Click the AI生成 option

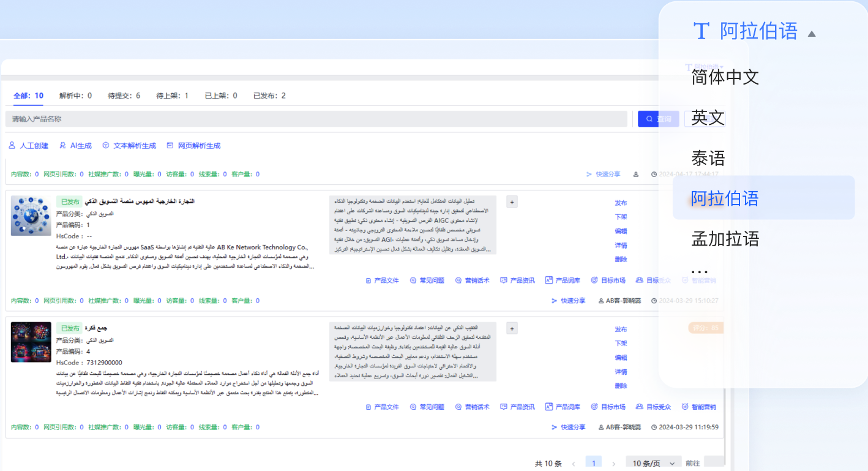coord(75,146)
